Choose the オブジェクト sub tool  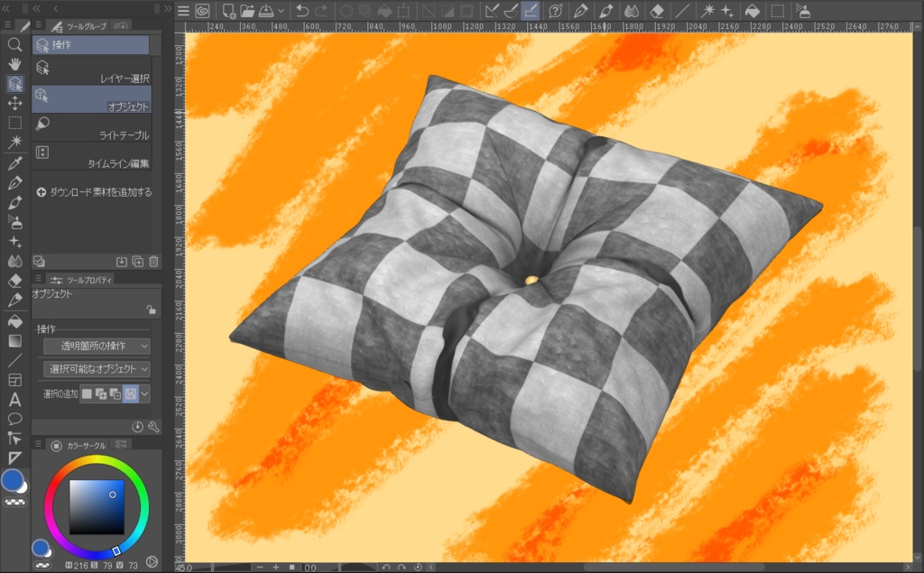point(92,99)
